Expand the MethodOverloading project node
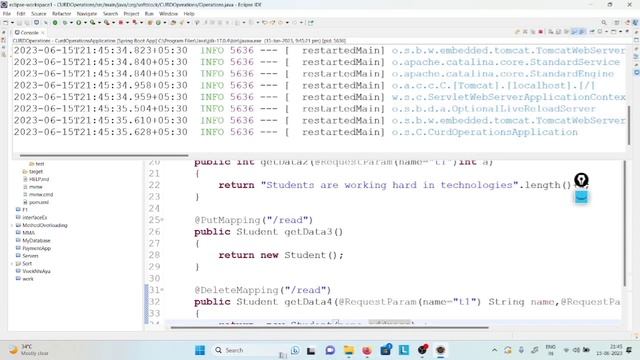The image size is (640, 360). 12,225
